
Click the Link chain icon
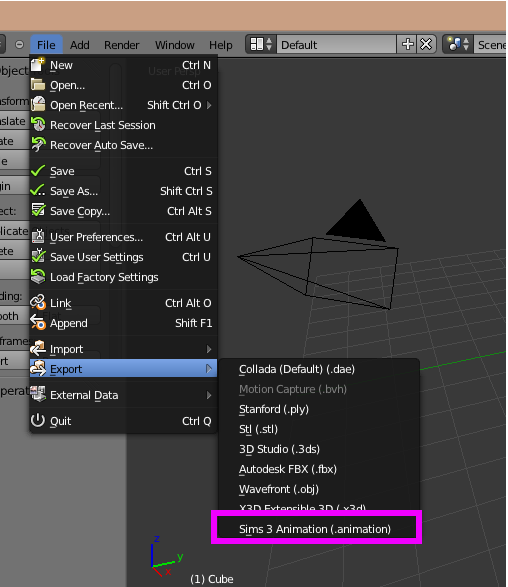point(38,302)
